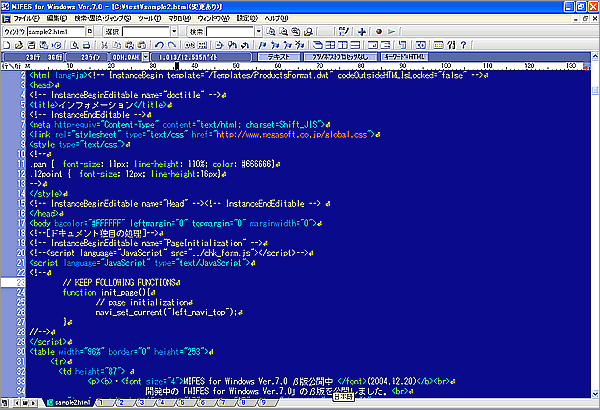Click the Open file folder icon
600x410 pixels.
19,45
